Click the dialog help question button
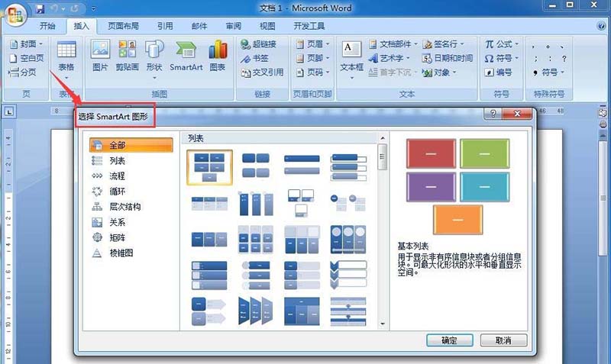 point(493,113)
